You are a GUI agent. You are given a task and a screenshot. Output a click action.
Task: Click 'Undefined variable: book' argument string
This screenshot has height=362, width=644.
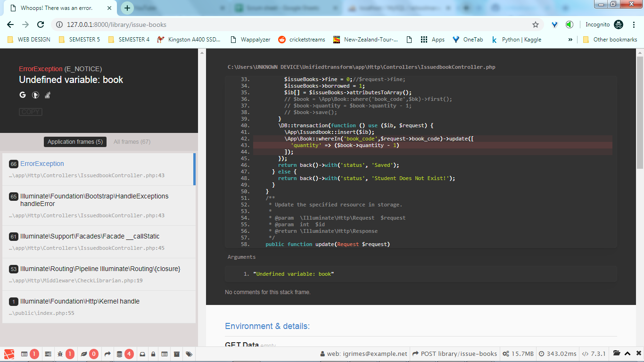pyautogui.click(x=293, y=274)
